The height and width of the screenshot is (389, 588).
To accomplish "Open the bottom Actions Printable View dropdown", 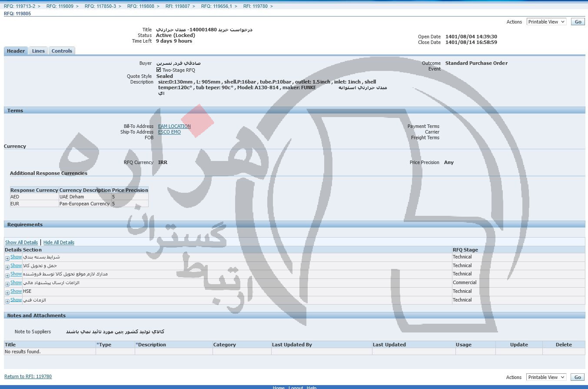I will [546, 377].
